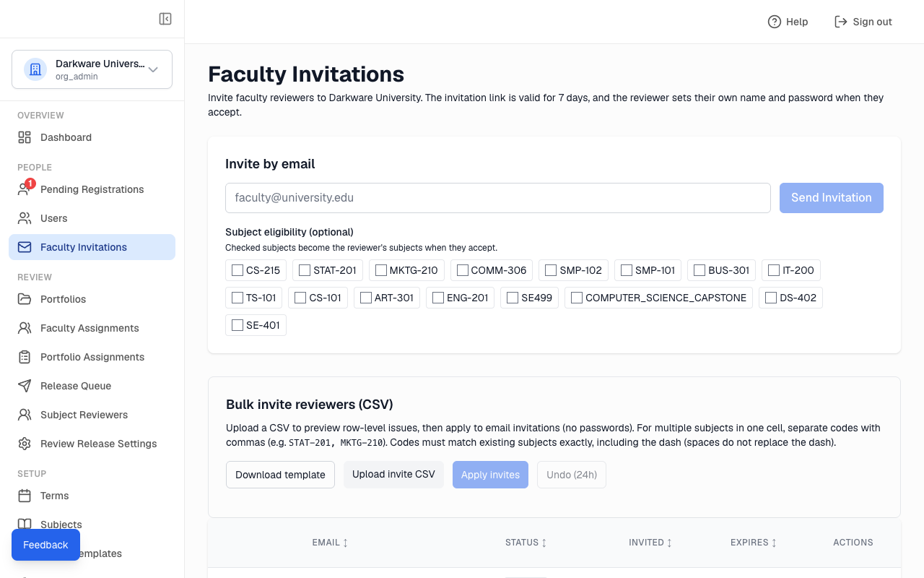Check the STAT-201 subject checkbox

[x=305, y=270]
